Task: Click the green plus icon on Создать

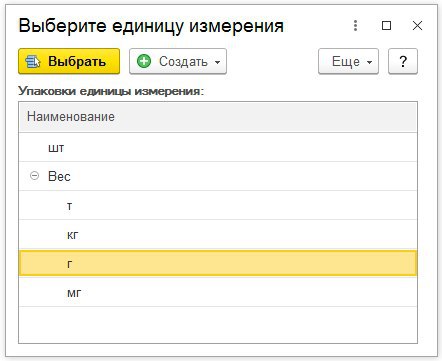Action: click(144, 61)
